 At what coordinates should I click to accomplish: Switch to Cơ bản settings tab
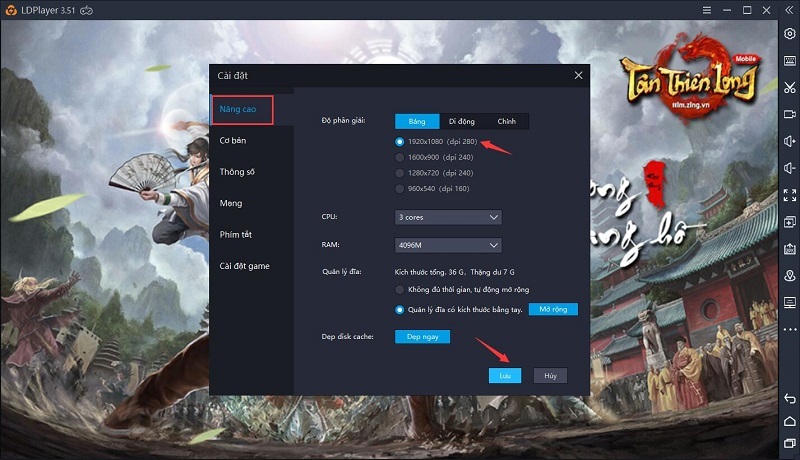tap(233, 140)
